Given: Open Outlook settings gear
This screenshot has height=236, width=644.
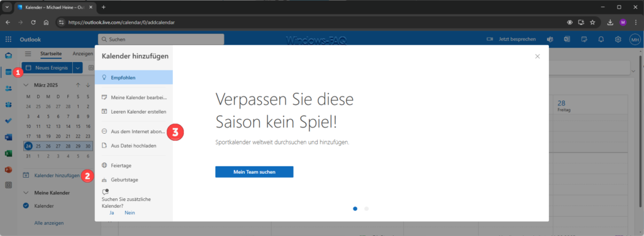Looking at the screenshot, I should 618,40.
